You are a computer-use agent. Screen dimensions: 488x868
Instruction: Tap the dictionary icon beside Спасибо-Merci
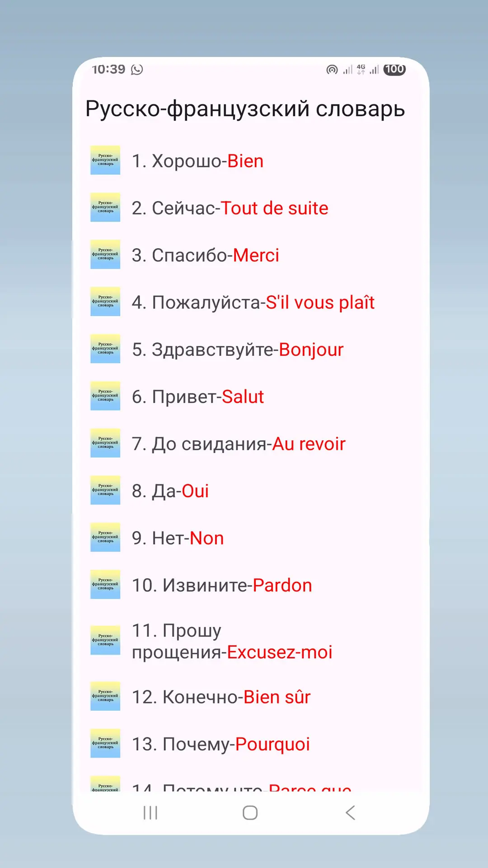coord(105,255)
